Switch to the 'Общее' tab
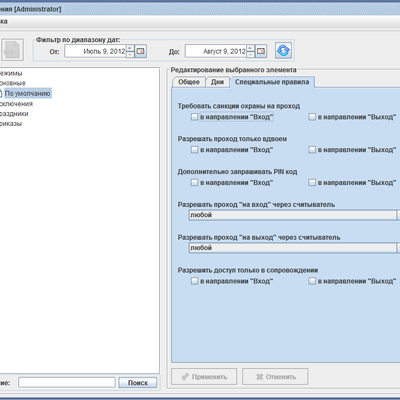400x400 pixels. pyautogui.click(x=189, y=82)
